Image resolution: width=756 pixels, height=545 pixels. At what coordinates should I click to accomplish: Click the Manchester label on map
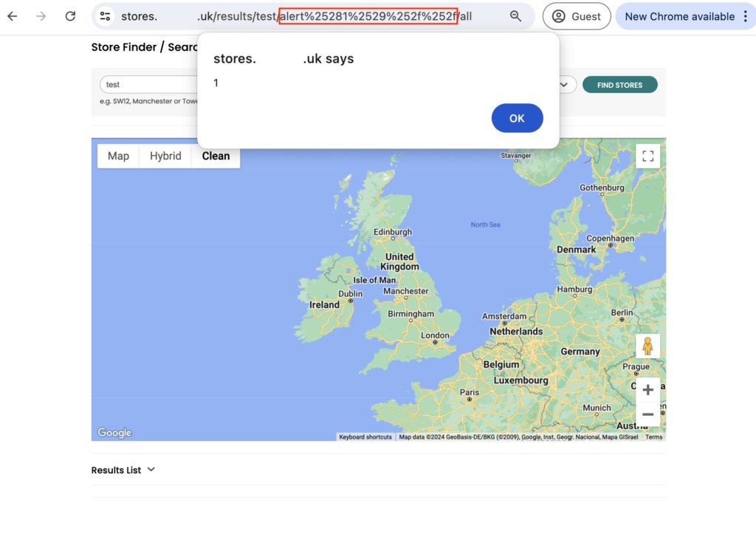[405, 291]
